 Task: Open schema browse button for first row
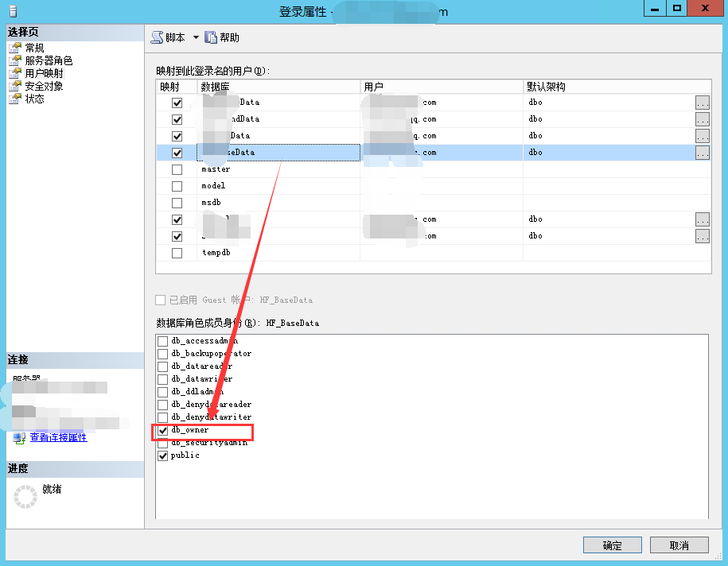703,103
